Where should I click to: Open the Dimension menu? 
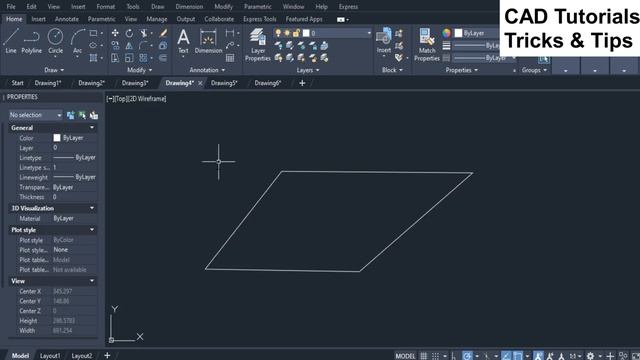point(189,7)
